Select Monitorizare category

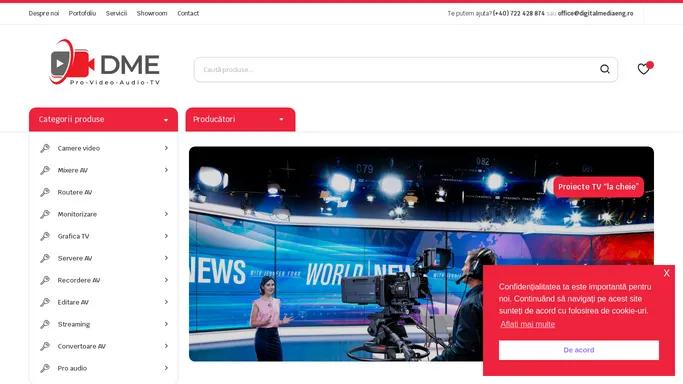coord(78,214)
